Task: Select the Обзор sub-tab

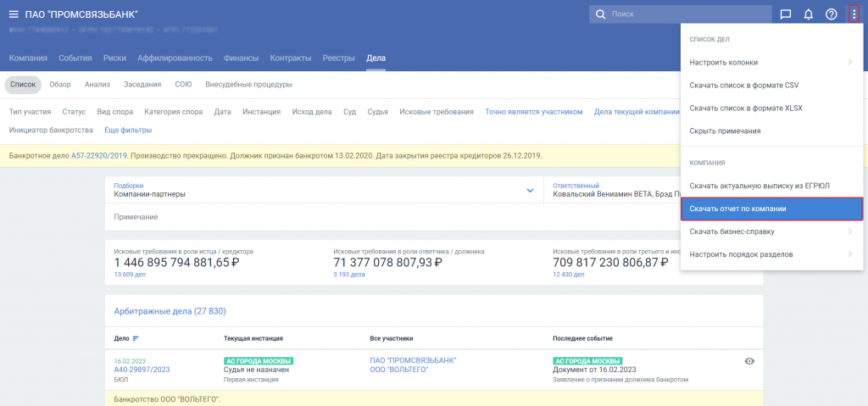Action: (x=60, y=85)
